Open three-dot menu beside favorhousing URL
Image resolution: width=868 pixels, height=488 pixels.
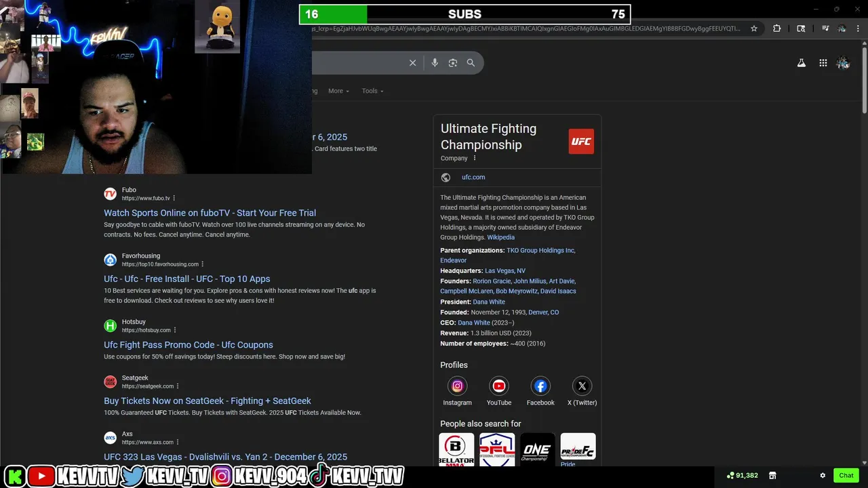coord(203,264)
